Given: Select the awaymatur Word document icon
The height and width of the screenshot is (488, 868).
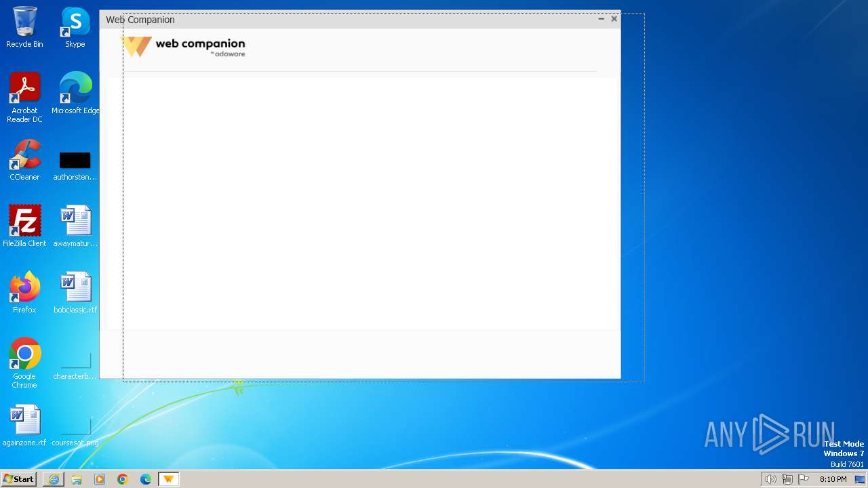Looking at the screenshot, I should pos(75,226).
